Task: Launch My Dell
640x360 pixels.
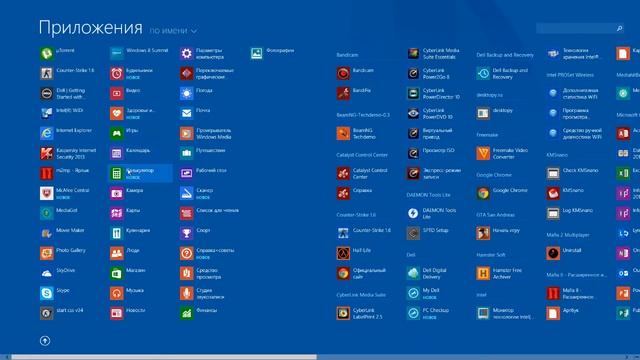Action: pyautogui.click(x=424, y=293)
